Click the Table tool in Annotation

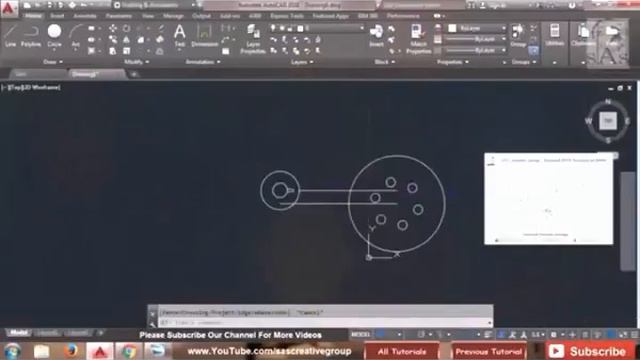[226, 51]
